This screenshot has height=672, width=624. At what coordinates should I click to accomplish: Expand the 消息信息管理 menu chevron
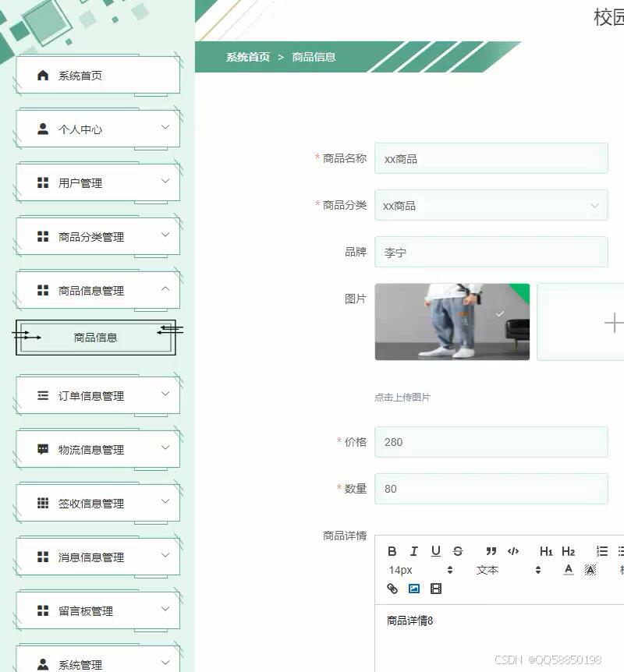pyautogui.click(x=165, y=555)
